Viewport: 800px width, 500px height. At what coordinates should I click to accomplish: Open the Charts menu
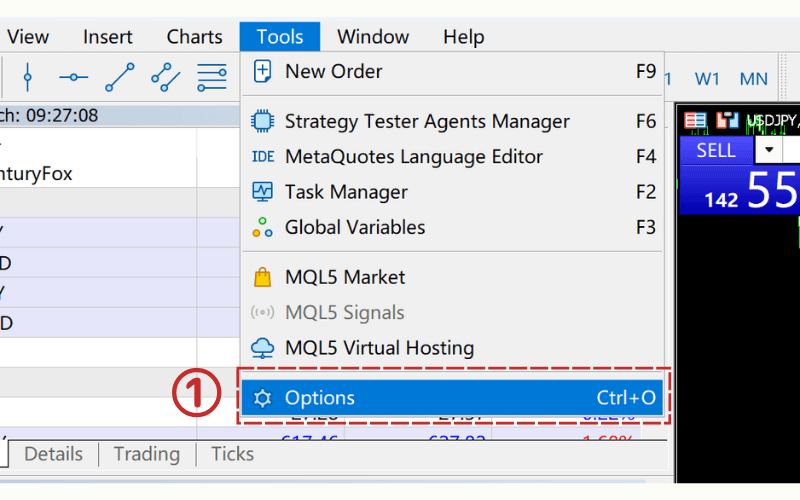pos(194,37)
